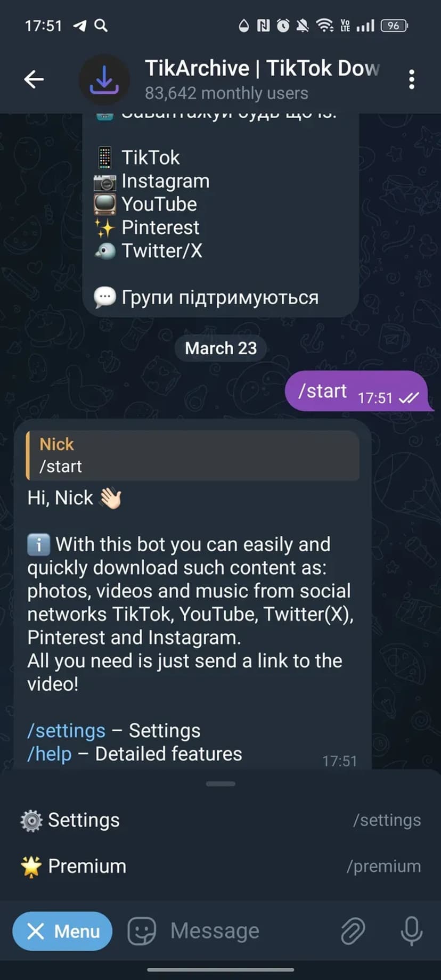Close the bot Menu with X button
The image size is (441, 980).
62,931
